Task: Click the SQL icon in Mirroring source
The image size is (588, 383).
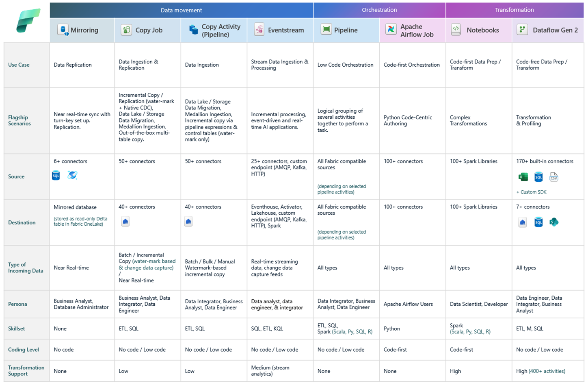Action: 56,176
